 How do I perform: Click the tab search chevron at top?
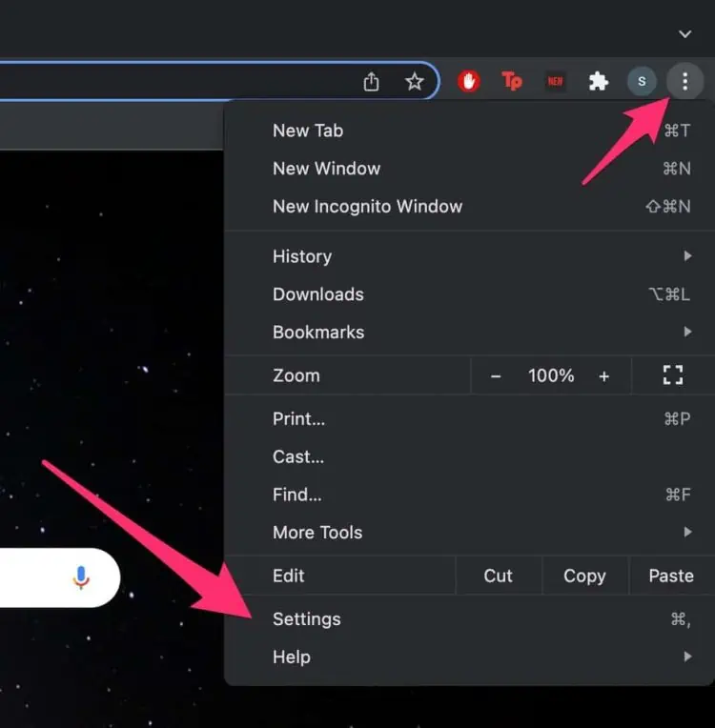point(684,34)
